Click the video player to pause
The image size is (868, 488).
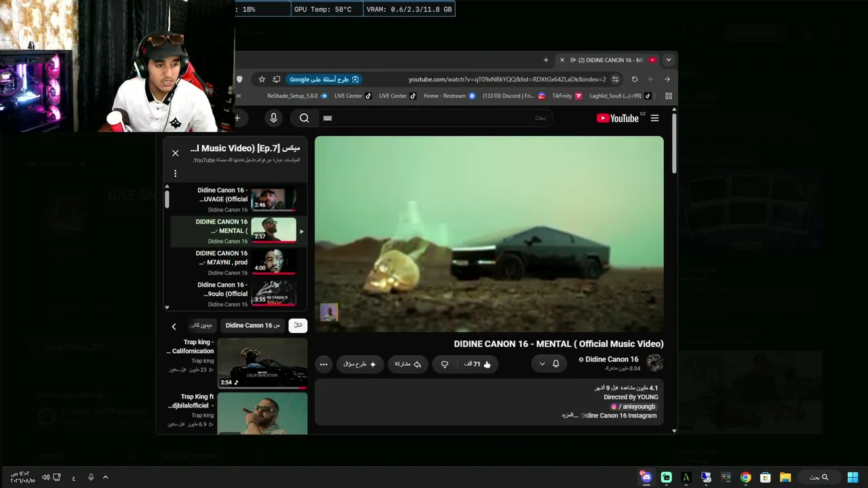coord(489,234)
